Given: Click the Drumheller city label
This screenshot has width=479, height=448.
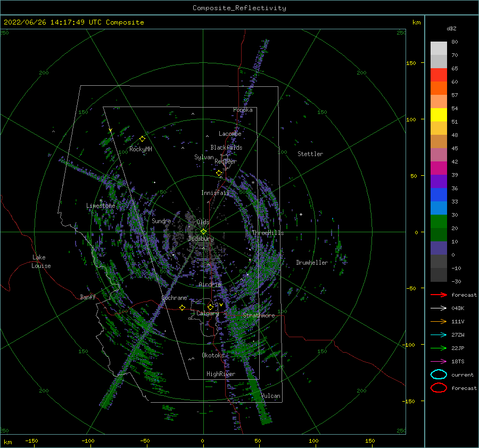Looking at the screenshot, I should (312, 263).
